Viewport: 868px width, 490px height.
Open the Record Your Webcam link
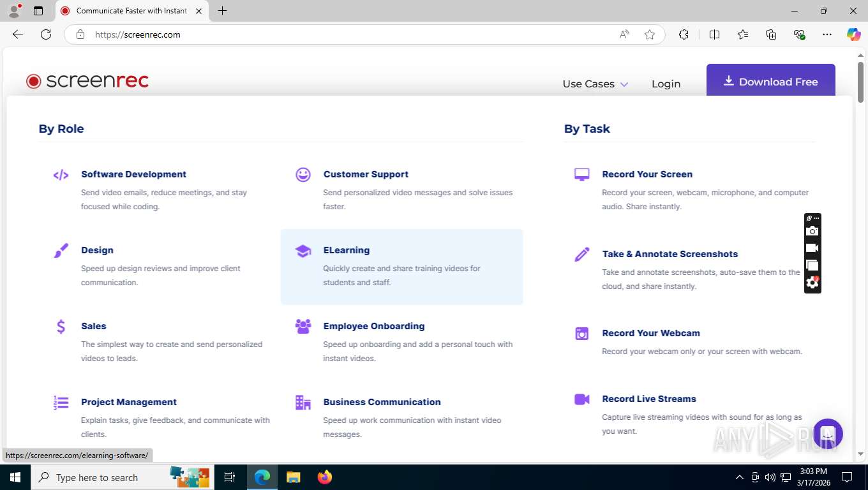[651, 333]
